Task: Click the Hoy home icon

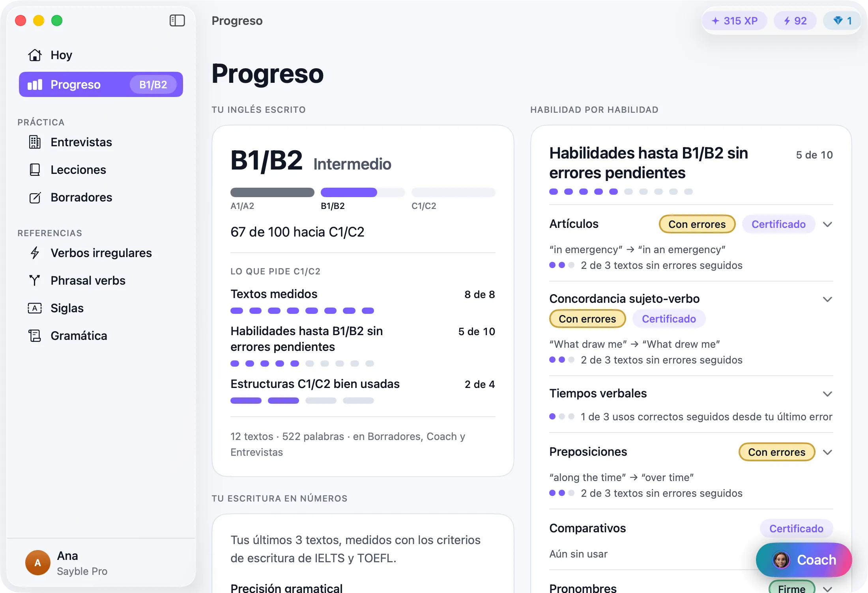Action: coord(35,55)
